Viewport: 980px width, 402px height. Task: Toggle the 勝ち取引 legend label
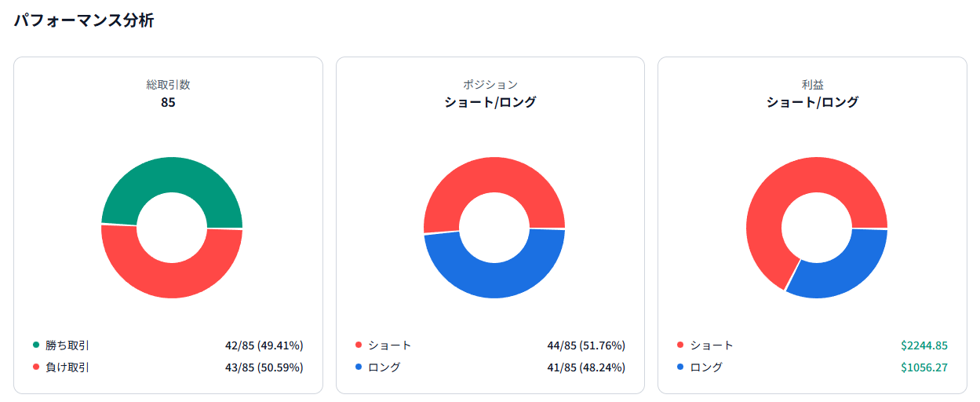[67, 345]
